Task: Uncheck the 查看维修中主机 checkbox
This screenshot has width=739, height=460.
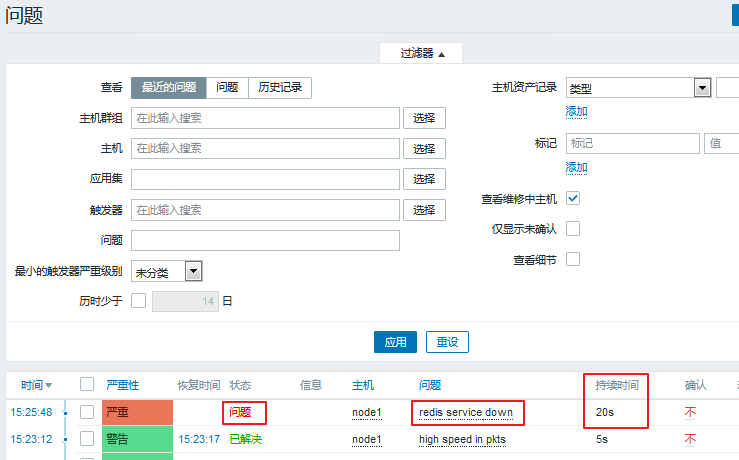Action: [x=573, y=198]
